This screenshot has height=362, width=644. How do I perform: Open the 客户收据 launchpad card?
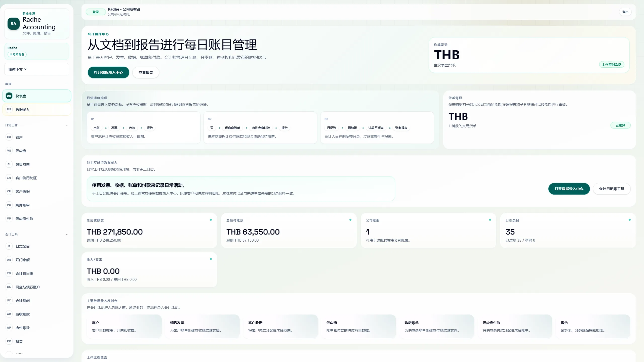point(280,327)
